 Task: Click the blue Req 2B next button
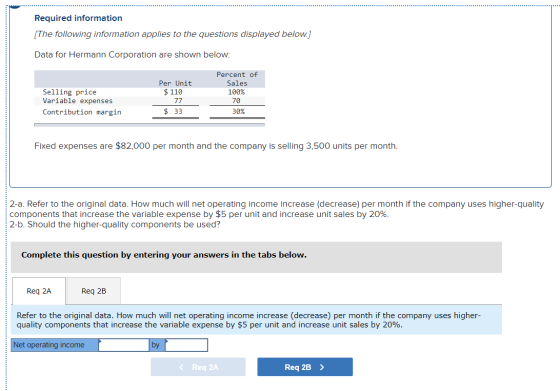pos(305,367)
